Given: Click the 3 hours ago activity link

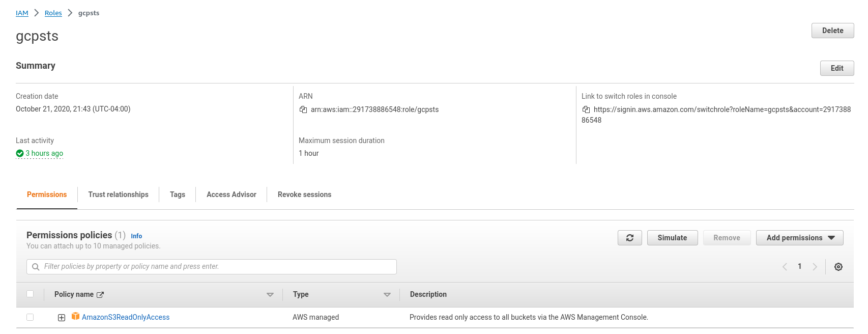Looking at the screenshot, I should coord(44,153).
